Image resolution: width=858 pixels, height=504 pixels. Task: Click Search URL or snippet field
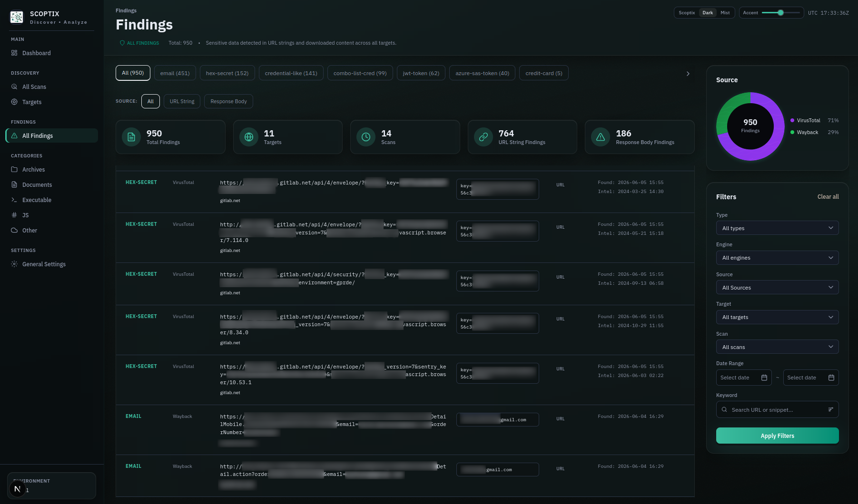[x=777, y=409]
